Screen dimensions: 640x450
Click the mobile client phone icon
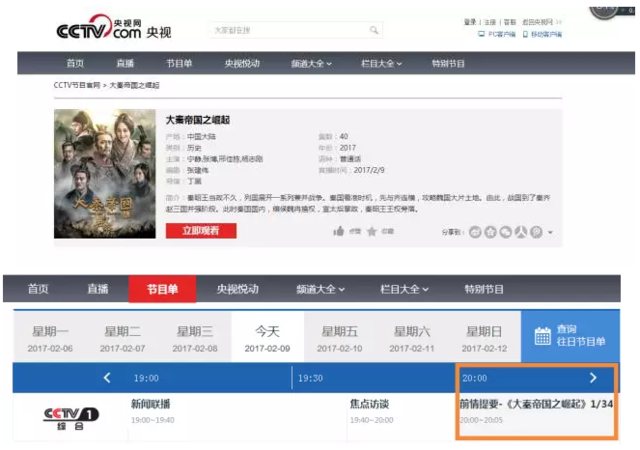525,34
